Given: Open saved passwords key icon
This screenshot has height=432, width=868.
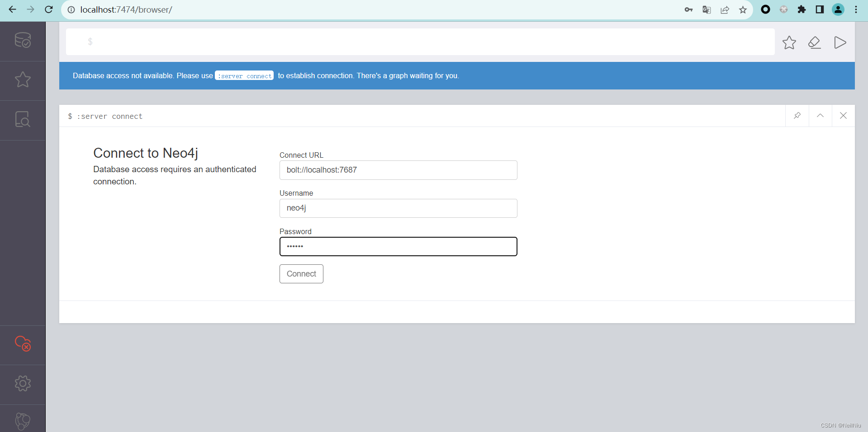Looking at the screenshot, I should pos(688,9).
